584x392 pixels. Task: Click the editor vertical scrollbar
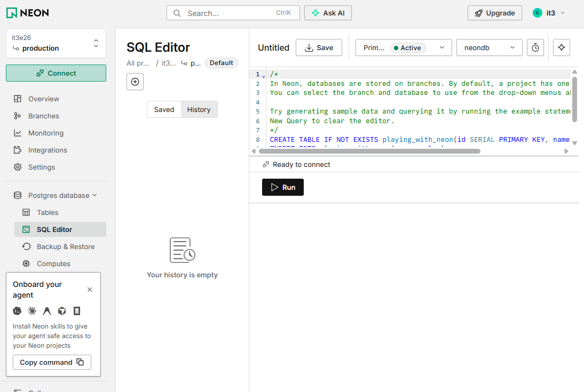click(574, 99)
